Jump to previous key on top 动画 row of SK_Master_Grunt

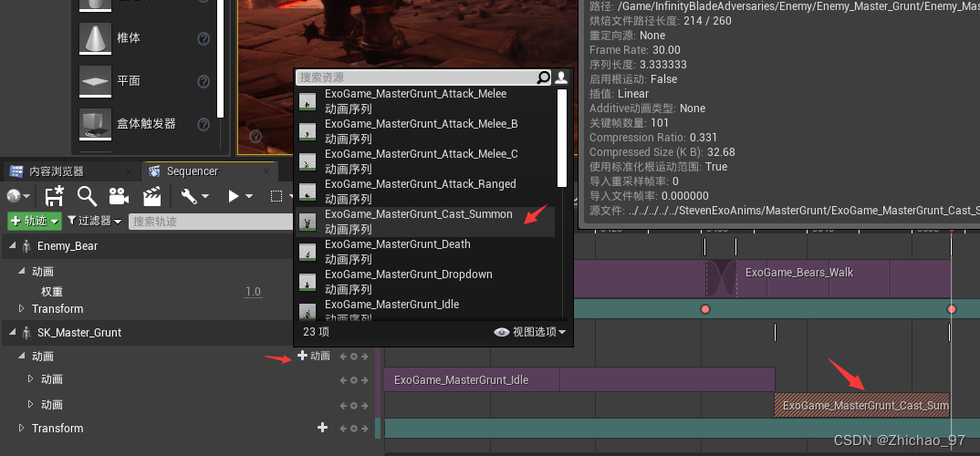tap(342, 357)
